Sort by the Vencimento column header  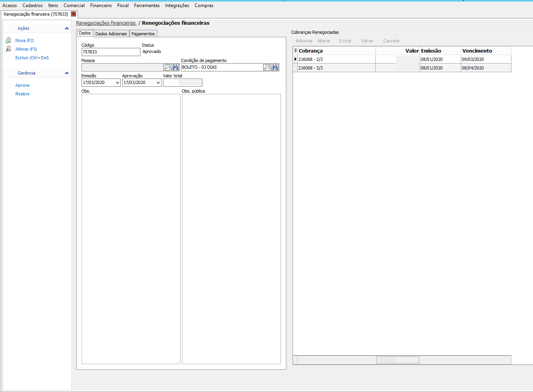click(x=486, y=51)
